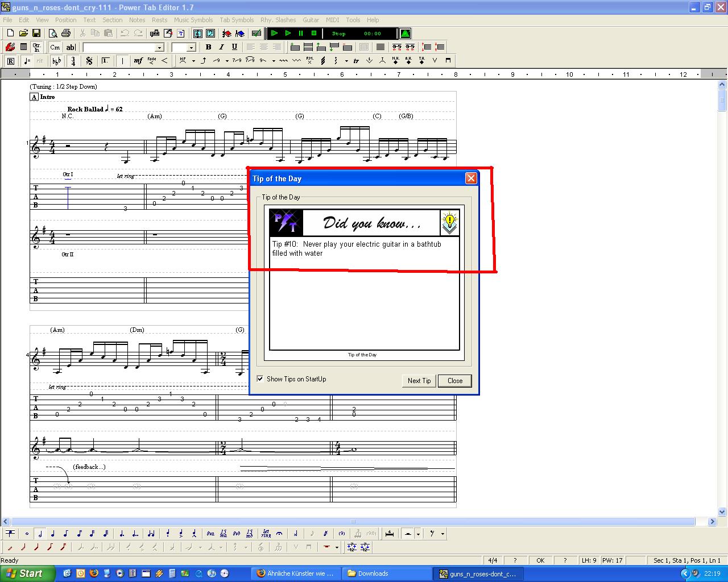Screen dimensions: 728x582
Task: Toggle bold text formatting
Action: (x=208, y=47)
